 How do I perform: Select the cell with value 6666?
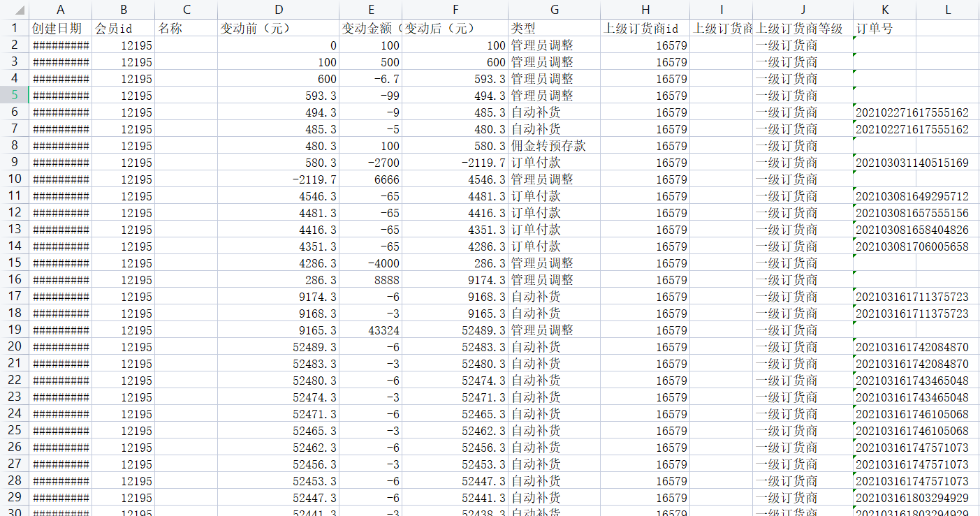pyautogui.click(x=370, y=179)
